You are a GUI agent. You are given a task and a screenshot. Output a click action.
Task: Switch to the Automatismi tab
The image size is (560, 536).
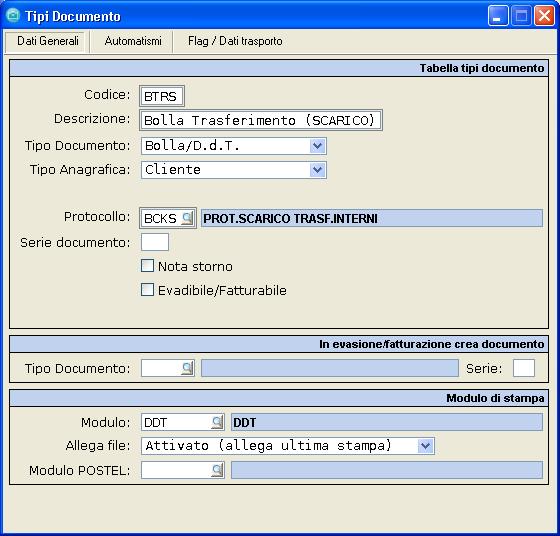pos(133,41)
